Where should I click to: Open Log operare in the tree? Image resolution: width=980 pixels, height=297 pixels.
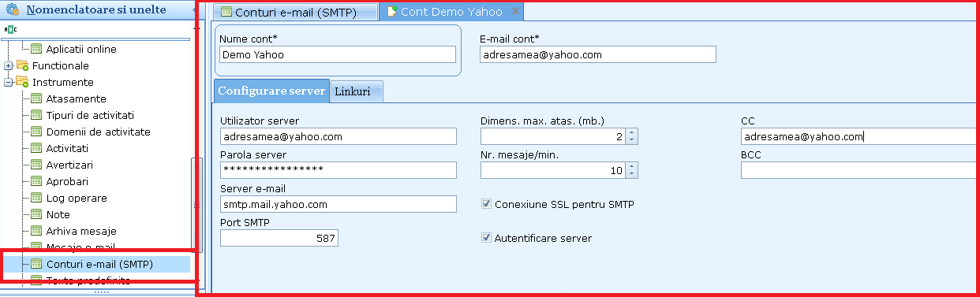[x=77, y=198]
